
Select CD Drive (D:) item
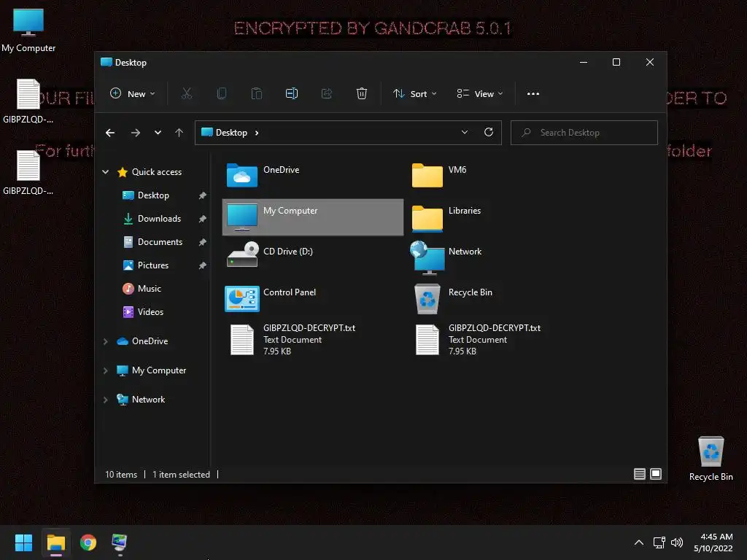[x=312, y=258]
